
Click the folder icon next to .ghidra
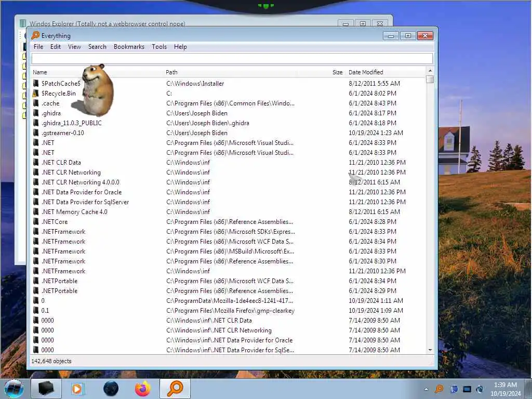(36, 113)
